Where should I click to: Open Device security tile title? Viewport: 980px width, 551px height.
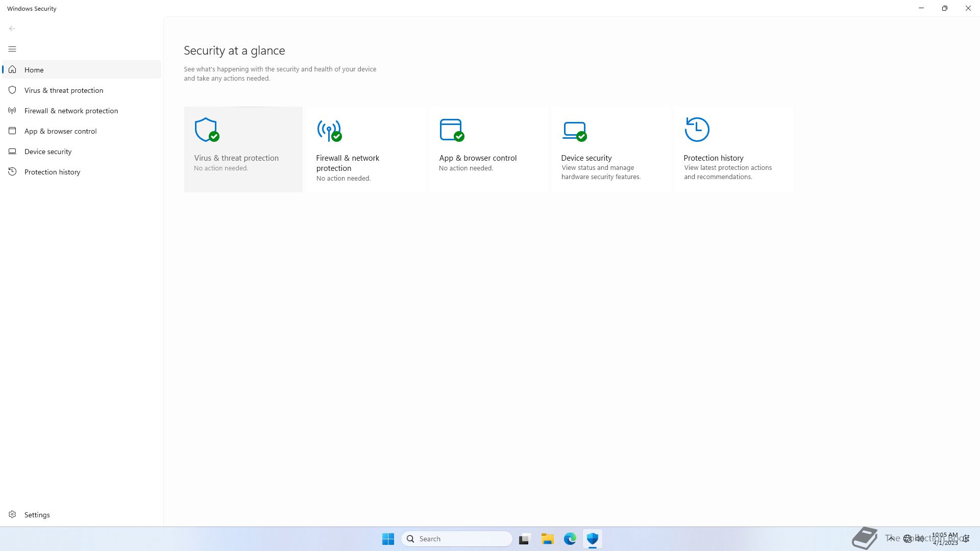[586, 158]
